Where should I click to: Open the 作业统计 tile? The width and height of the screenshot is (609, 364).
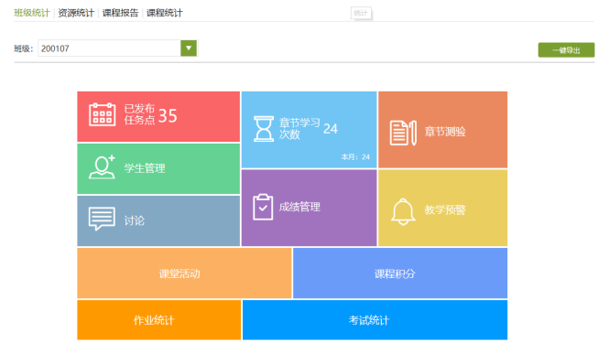click(159, 320)
